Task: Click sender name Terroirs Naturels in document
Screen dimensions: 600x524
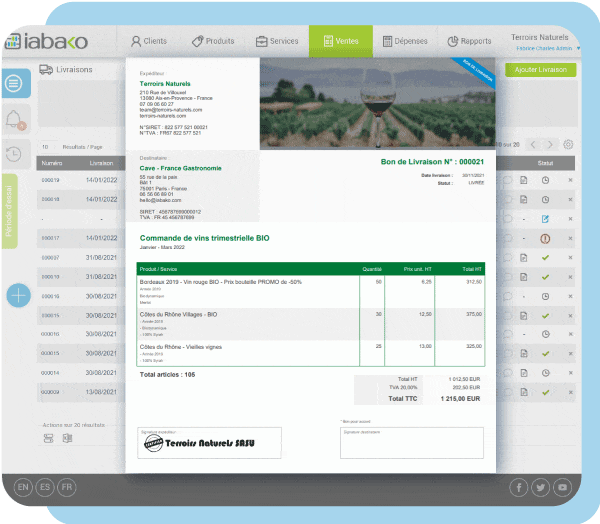Action: [x=165, y=83]
